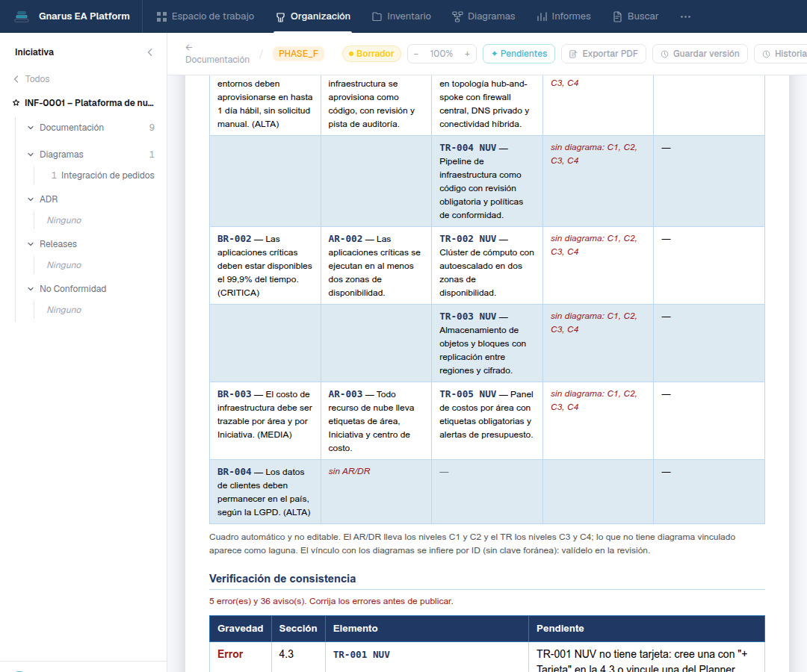Click the 100% zoom level value

pyautogui.click(x=441, y=54)
